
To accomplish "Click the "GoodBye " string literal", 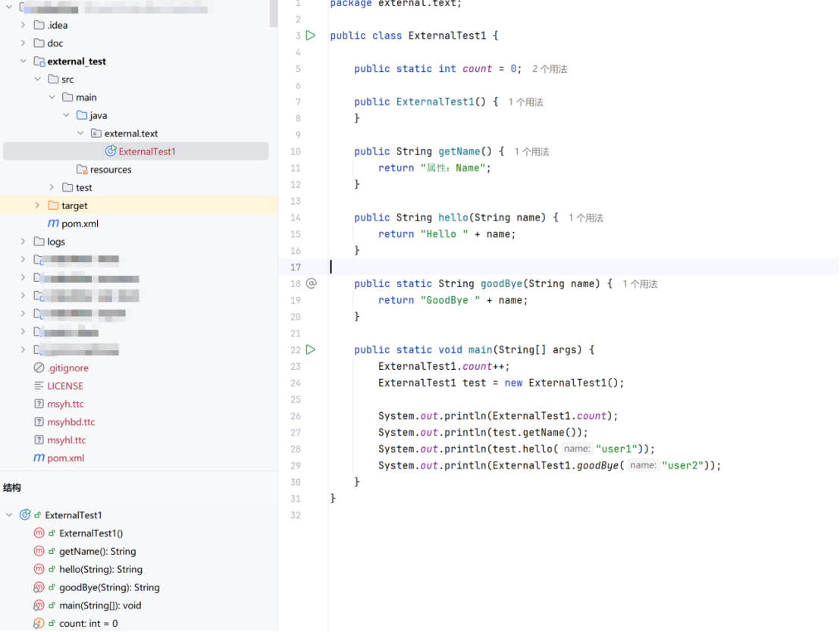I will [450, 301].
